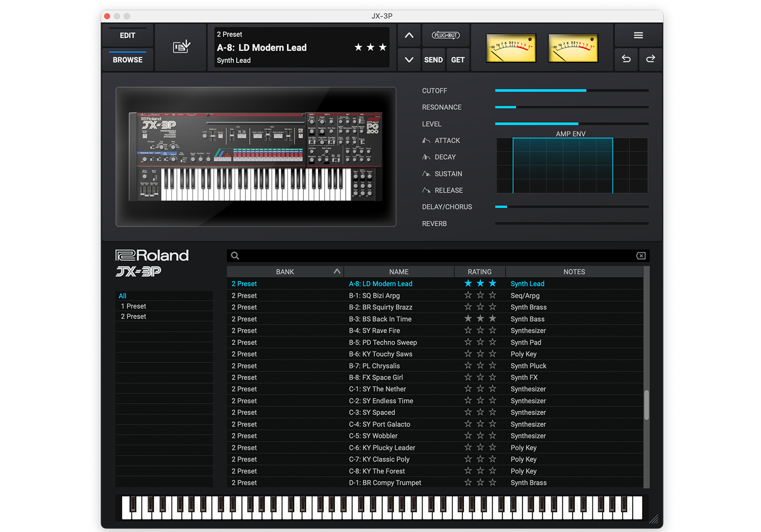
Task: Click the right VU meter
Action: [573, 48]
